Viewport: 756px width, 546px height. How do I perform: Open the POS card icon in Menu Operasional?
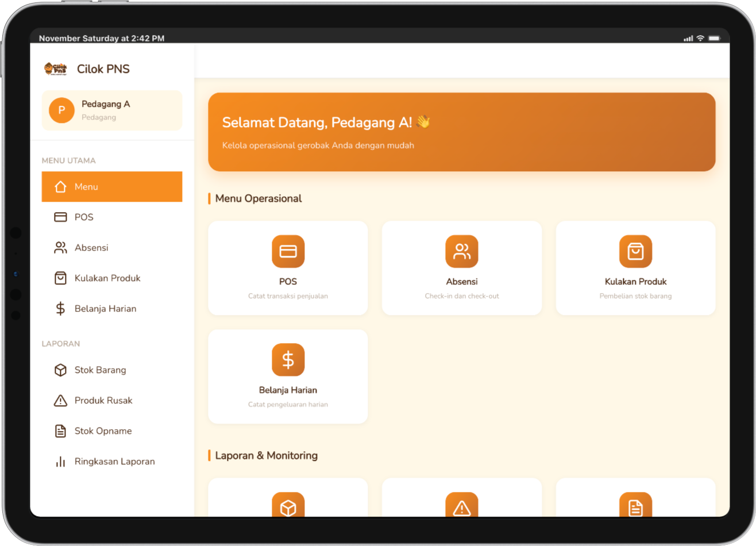[288, 252]
